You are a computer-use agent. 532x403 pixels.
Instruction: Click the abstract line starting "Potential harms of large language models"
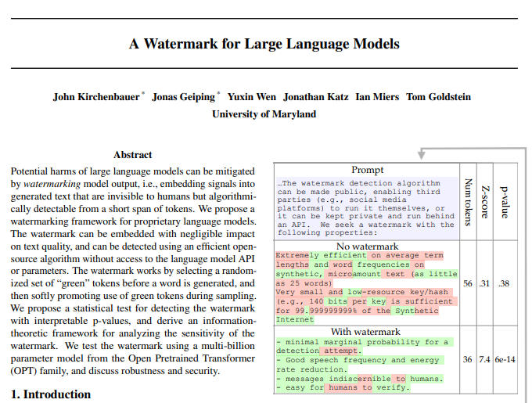pos(133,171)
